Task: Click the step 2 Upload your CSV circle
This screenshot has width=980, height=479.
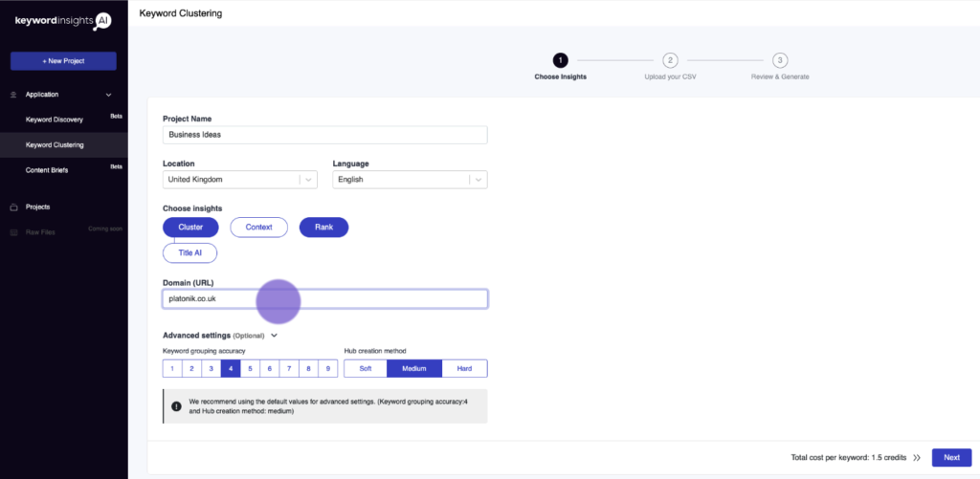Action: tap(671, 60)
